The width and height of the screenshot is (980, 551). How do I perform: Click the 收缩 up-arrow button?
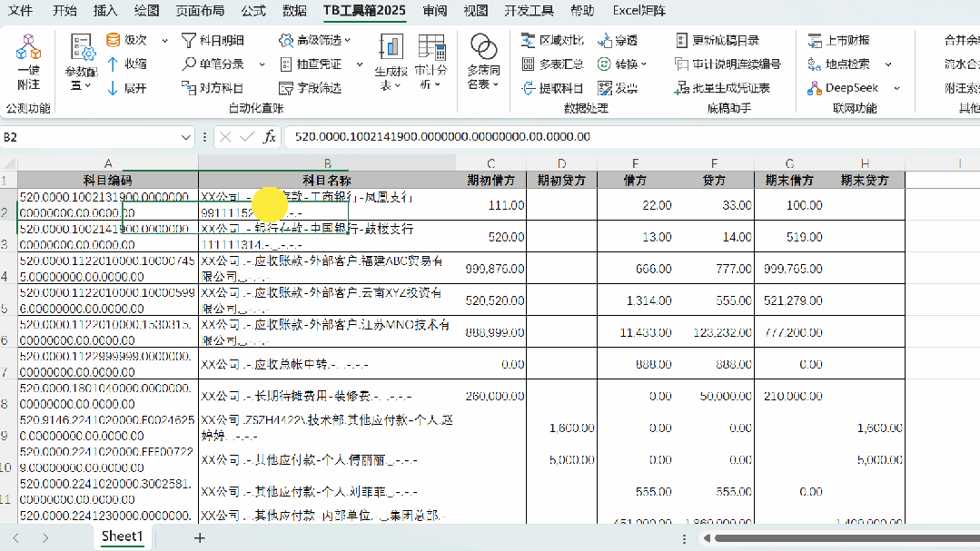pyautogui.click(x=127, y=64)
